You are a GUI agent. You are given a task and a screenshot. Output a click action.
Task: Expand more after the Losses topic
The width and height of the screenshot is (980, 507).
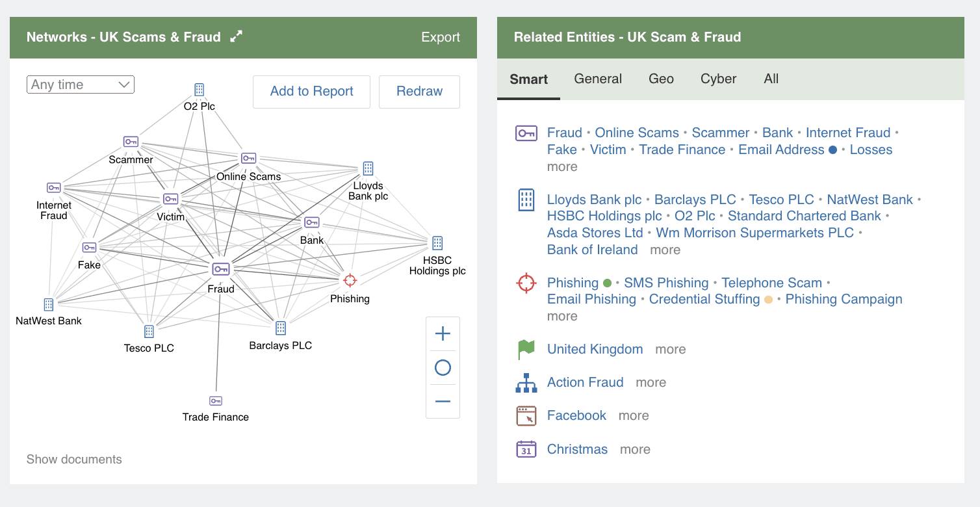(562, 166)
